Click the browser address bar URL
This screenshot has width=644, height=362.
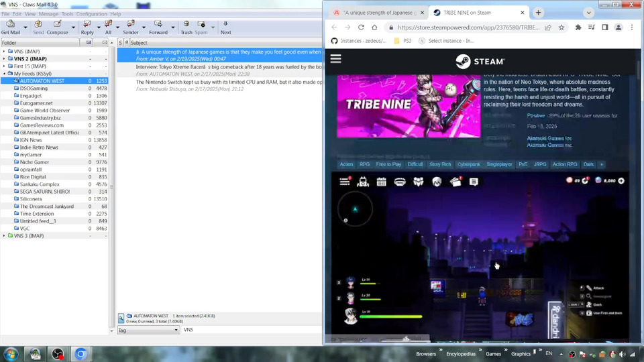pos(468,27)
